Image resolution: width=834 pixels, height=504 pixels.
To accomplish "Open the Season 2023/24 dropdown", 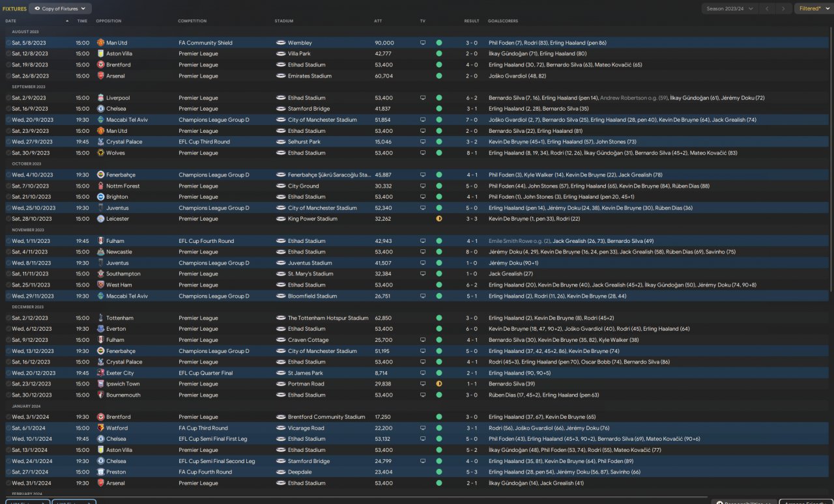I will 730,8.
